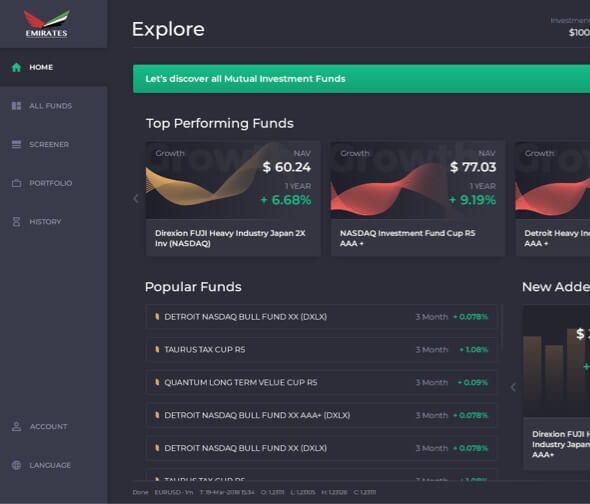Screen dimensions: 590x504
Task: Click the +1.08% three-month figure
Action: (474, 350)
